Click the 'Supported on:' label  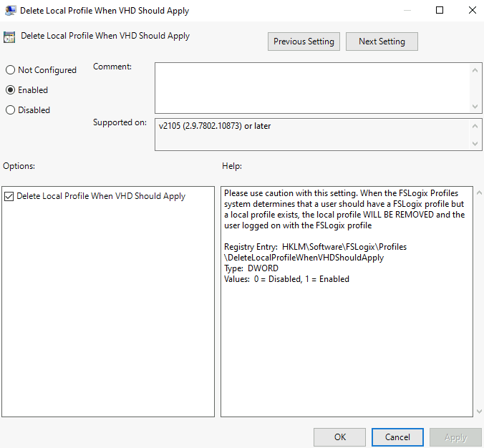point(120,122)
